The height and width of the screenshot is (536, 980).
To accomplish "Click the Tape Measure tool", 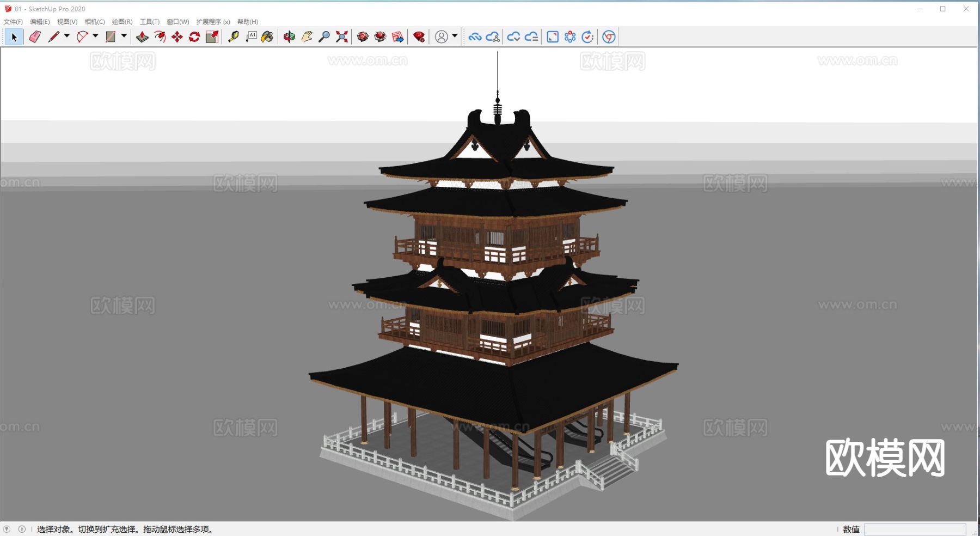I will click(233, 36).
